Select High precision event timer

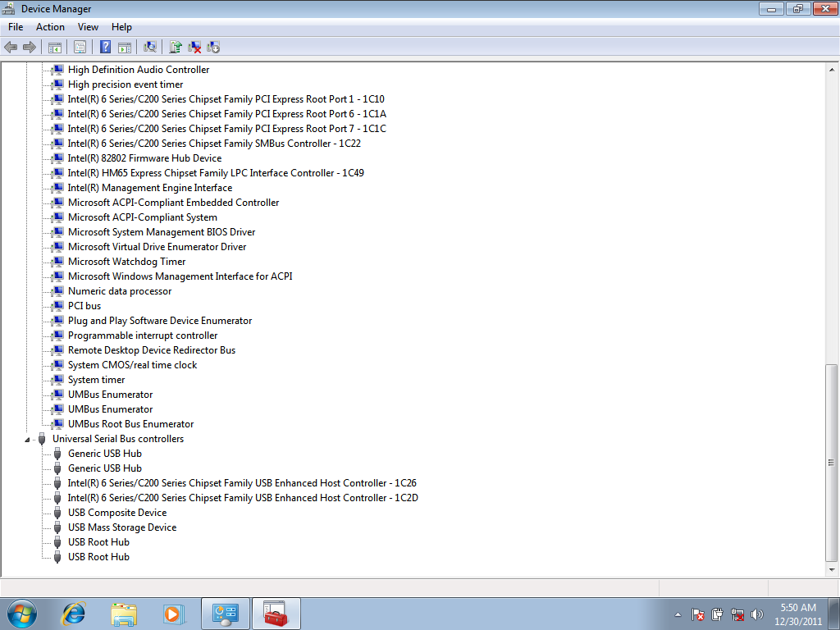click(x=126, y=84)
